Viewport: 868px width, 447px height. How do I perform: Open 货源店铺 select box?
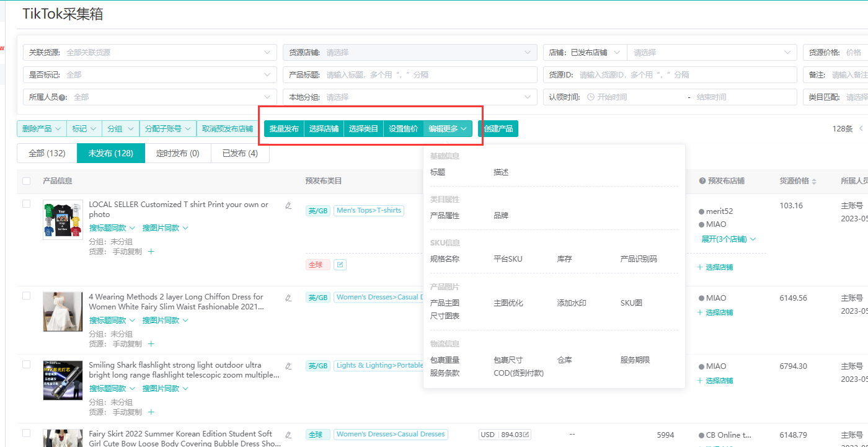[x=410, y=53]
